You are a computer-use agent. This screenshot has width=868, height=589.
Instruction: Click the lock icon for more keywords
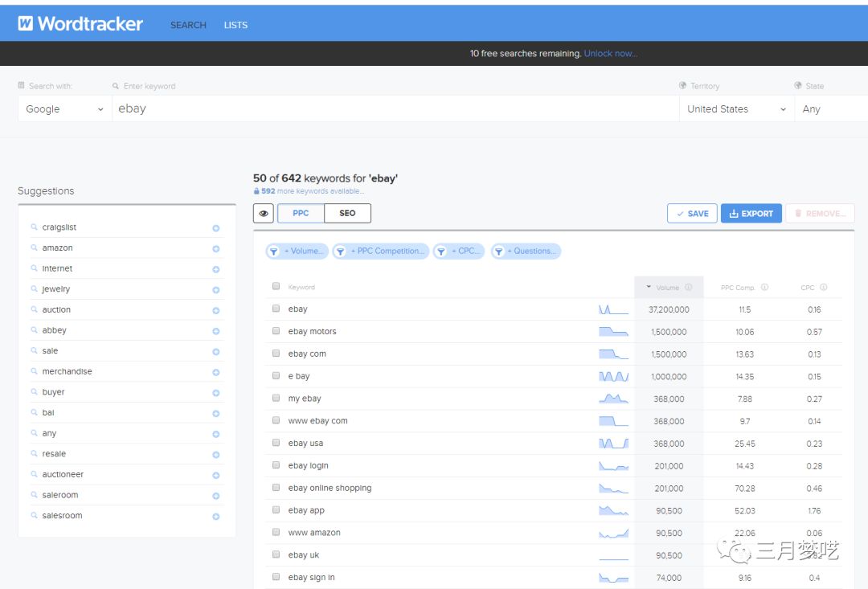point(256,191)
